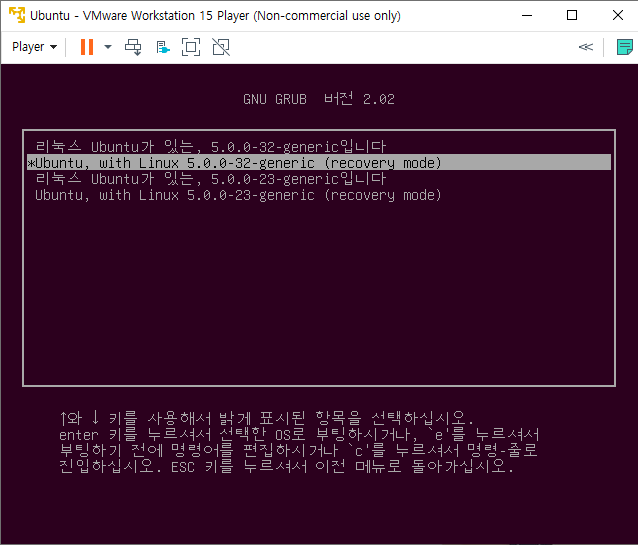Viewport: 638px width, 545px height.
Task: Click the VMware logo in title bar
Action: click(x=17, y=15)
